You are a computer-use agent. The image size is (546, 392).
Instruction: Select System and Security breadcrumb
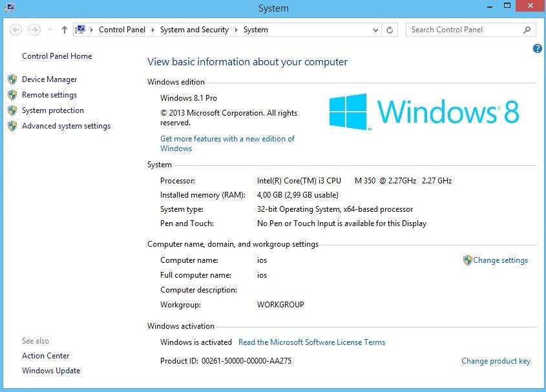194,30
